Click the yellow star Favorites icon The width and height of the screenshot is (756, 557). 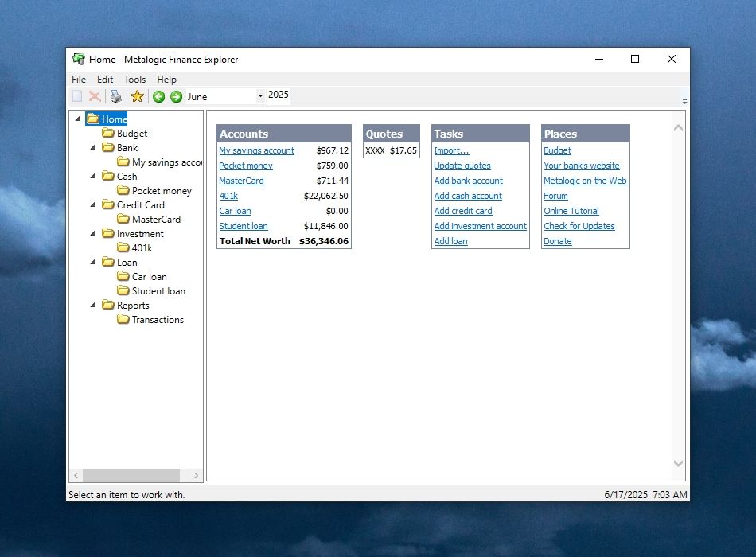coord(138,96)
